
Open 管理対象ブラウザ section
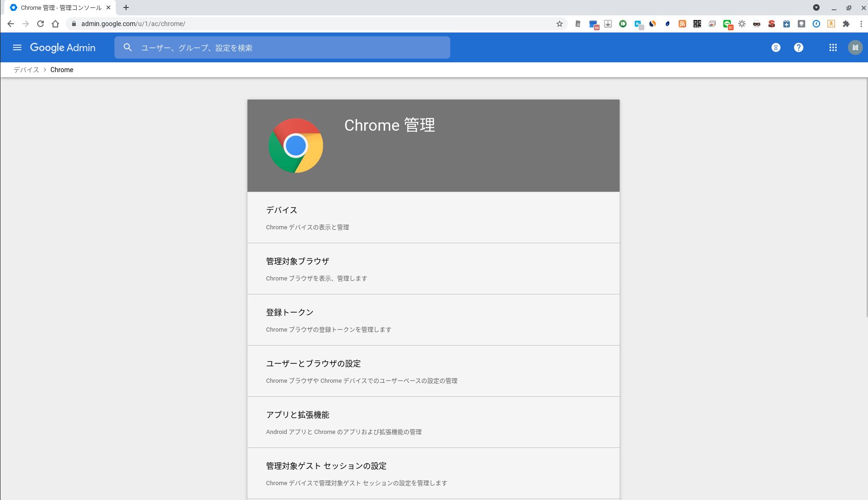tap(433, 269)
